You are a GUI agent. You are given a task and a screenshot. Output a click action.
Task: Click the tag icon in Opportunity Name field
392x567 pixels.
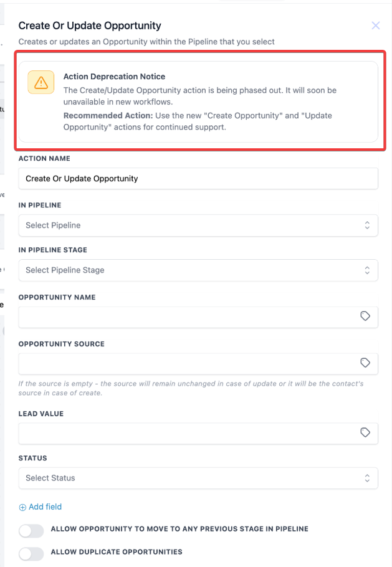click(365, 317)
